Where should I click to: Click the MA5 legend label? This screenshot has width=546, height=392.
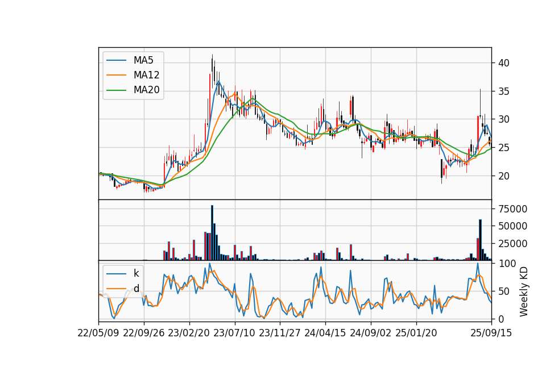pos(143,60)
